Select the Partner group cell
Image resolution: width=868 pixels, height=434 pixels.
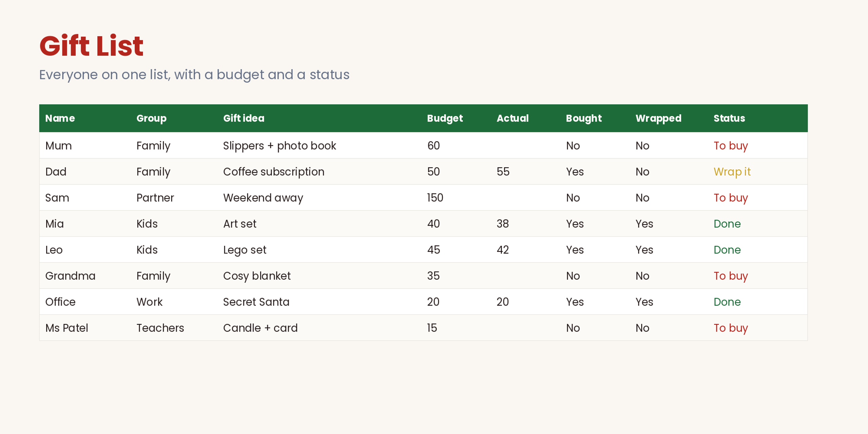(x=155, y=198)
